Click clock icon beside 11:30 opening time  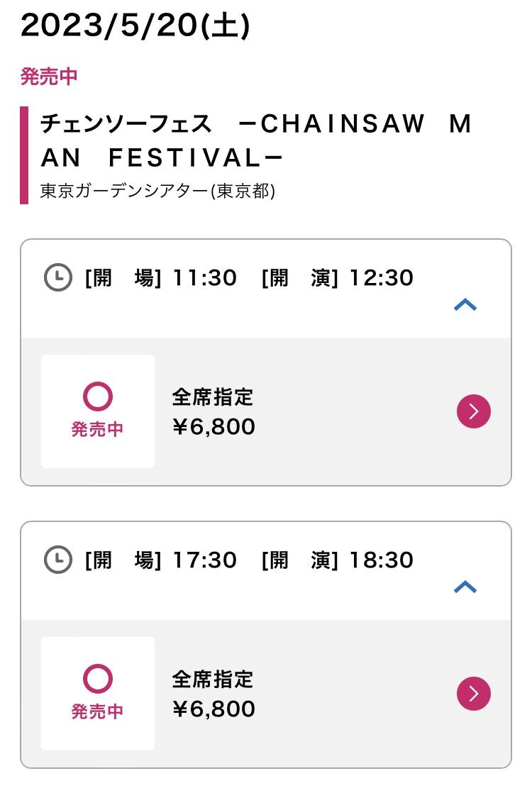(58, 277)
